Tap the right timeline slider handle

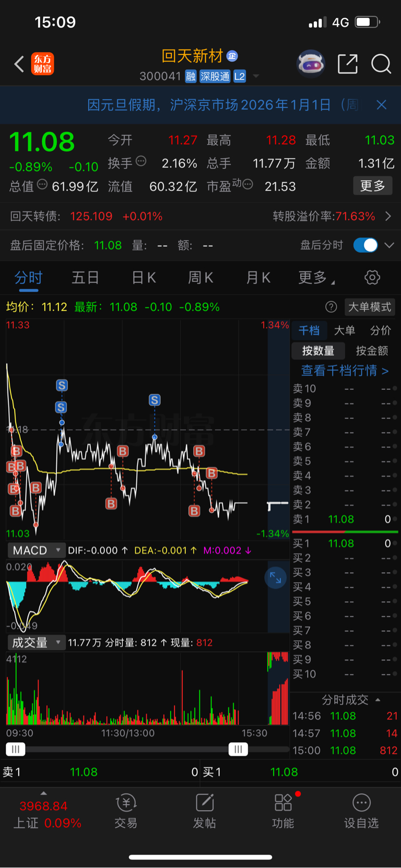pyautogui.click(x=238, y=750)
